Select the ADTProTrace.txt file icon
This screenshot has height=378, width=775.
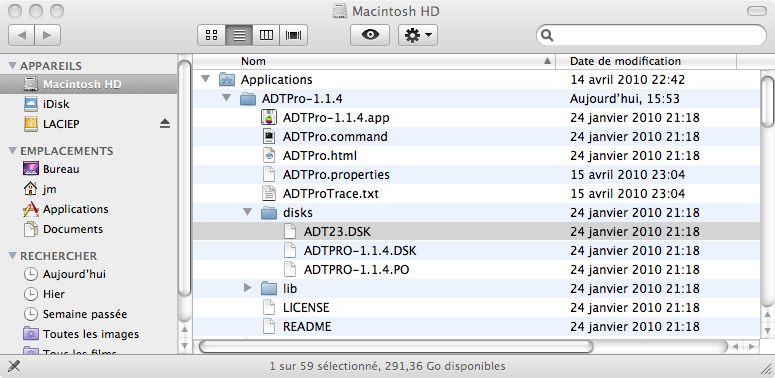[268, 193]
